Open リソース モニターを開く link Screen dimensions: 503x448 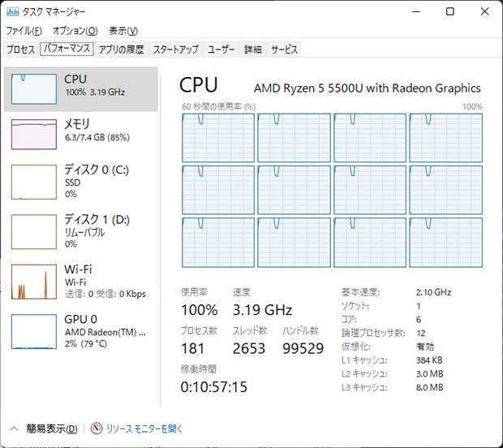[x=144, y=429]
